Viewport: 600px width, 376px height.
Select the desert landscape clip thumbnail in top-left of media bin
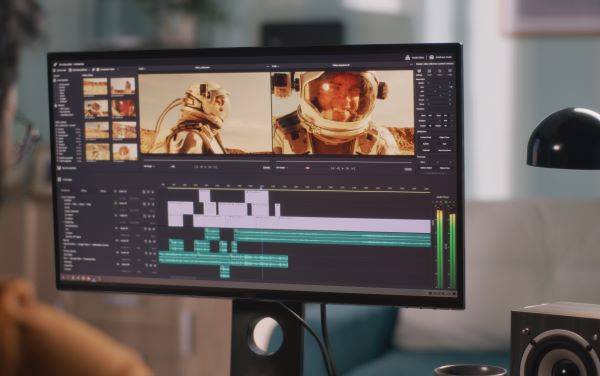pos(95,86)
